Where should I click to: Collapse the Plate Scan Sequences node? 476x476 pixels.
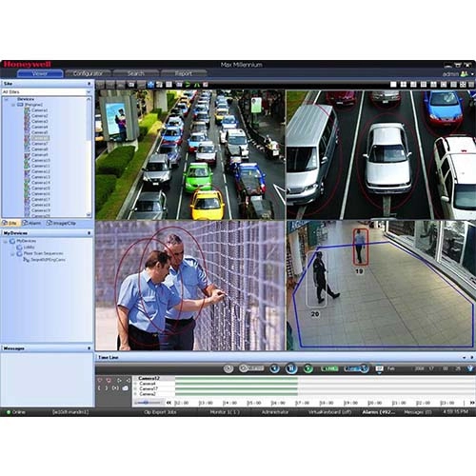(12, 253)
